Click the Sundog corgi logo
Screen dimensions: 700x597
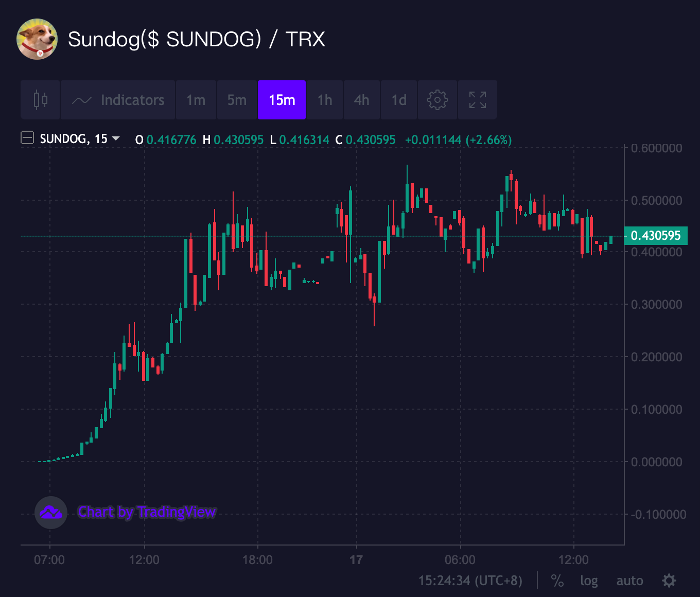pyautogui.click(x=37, y=39)
